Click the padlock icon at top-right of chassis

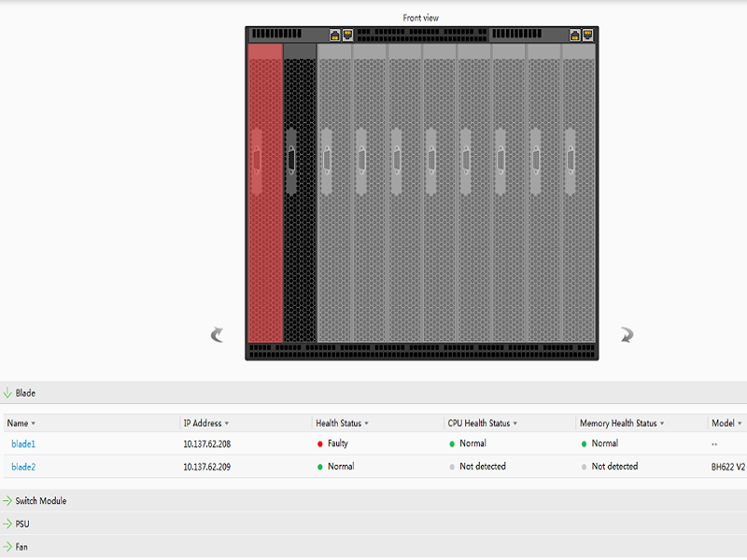pyautogui.click(x=575, y=35)
